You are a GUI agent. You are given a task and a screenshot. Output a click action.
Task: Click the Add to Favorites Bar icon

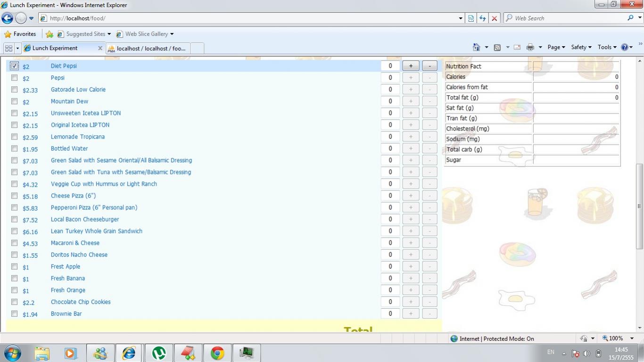point(50,34)
